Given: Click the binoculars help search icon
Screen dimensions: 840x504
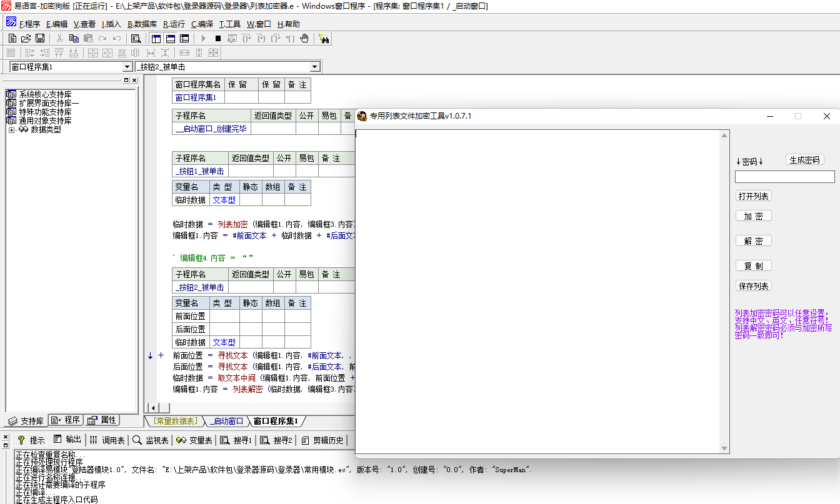Looking at the screenshot, I should tap(324, 39).
